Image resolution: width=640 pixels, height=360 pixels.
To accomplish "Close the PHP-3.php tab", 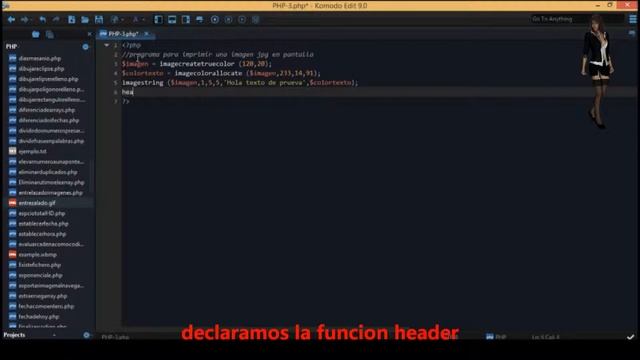I will click(147, 33).
